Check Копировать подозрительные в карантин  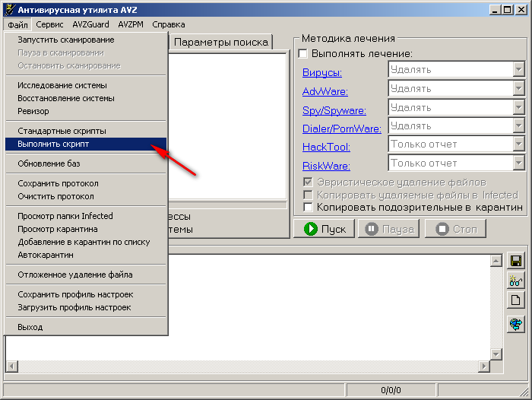309,207
